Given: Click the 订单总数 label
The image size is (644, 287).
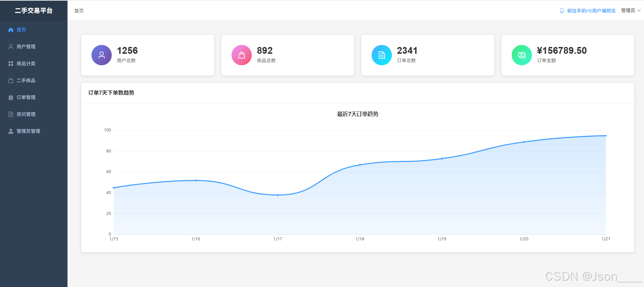Looking at the screenshot, I should [406, 61].
